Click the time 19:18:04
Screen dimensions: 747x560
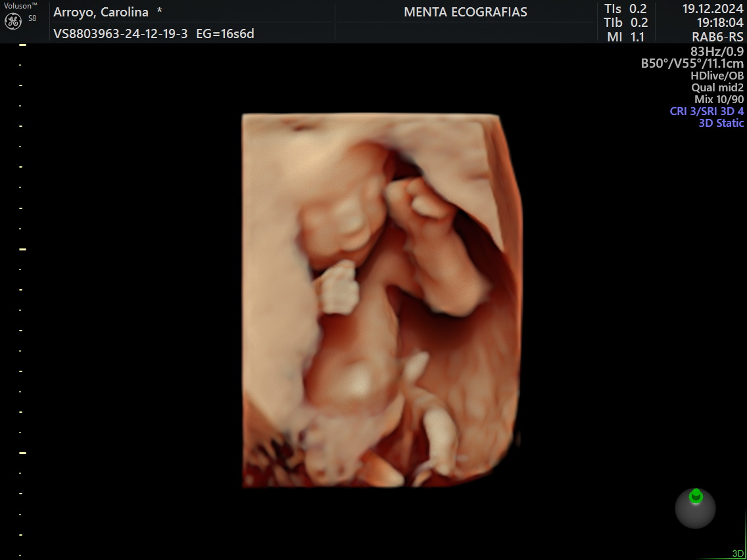coord(720,23)
